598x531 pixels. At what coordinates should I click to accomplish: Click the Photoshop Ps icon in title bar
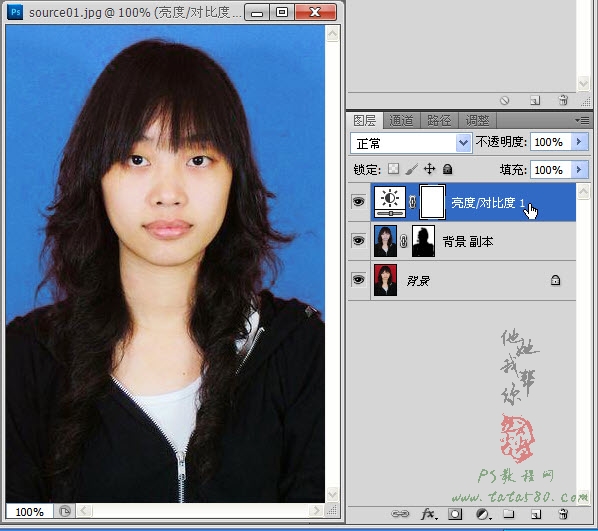[15, 12]
